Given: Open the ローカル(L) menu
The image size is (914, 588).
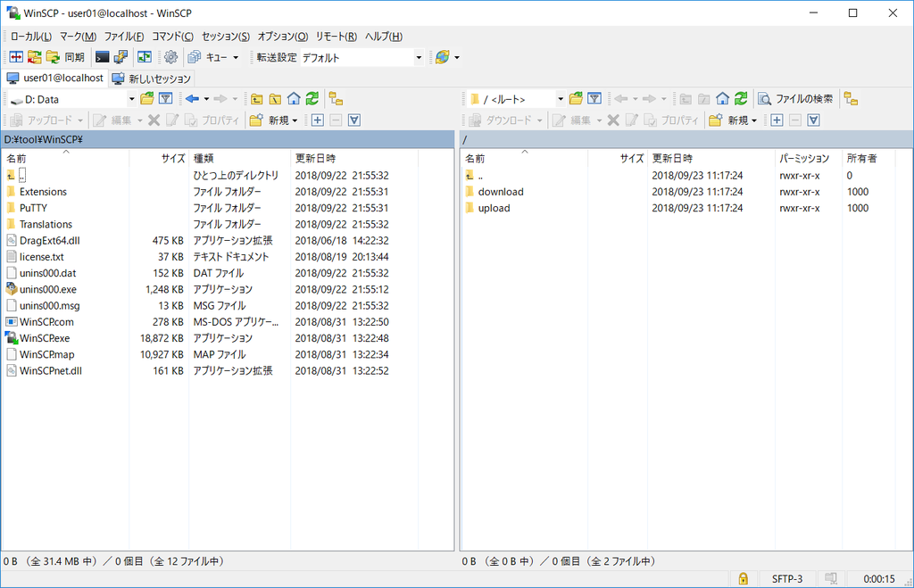Looking at the screenshot, I should pos(31,36).
